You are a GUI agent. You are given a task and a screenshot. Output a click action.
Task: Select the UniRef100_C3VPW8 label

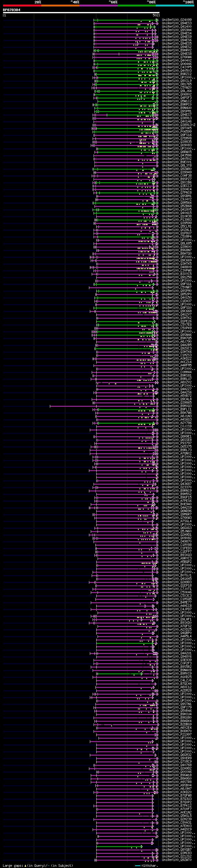pyautogui.click(x=177, y=271)
